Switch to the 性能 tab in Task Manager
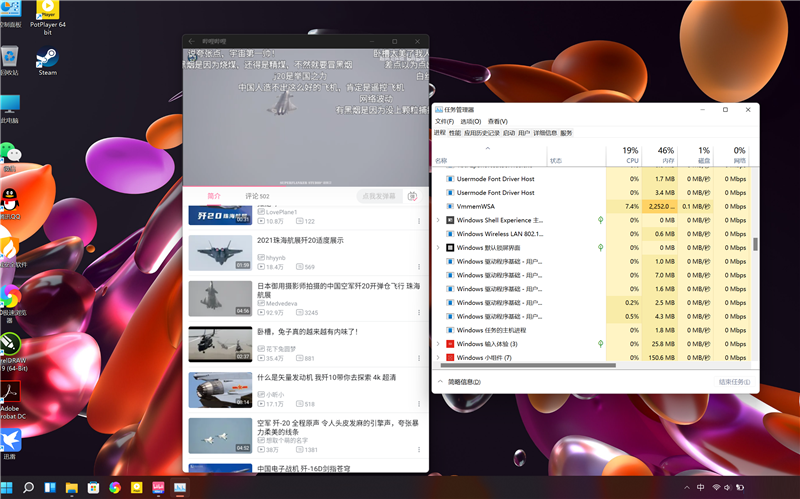This screenshot has height=499, width=800. (455, 132)
